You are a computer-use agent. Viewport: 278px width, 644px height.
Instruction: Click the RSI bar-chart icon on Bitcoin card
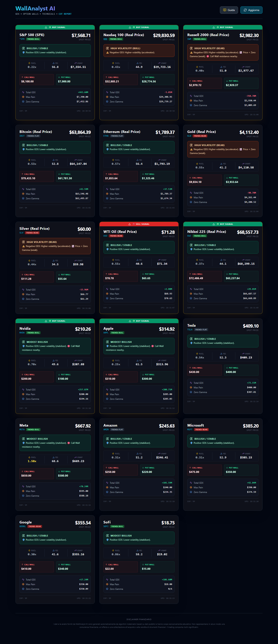point(53,160)
